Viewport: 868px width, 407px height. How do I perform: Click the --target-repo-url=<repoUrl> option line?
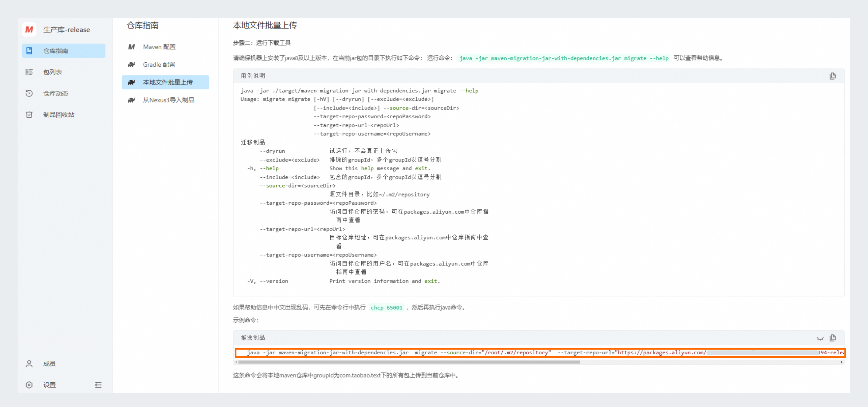[x=302, y=229]
